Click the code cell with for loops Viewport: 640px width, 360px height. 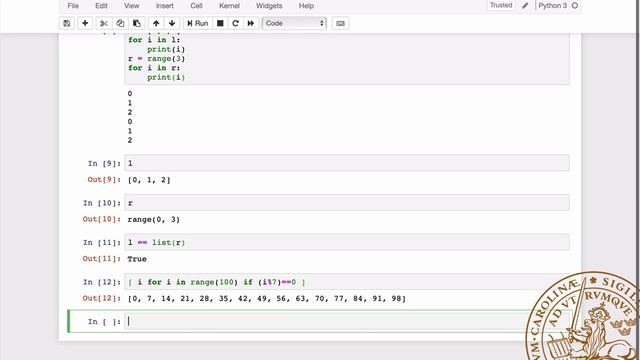click(347, 59)
